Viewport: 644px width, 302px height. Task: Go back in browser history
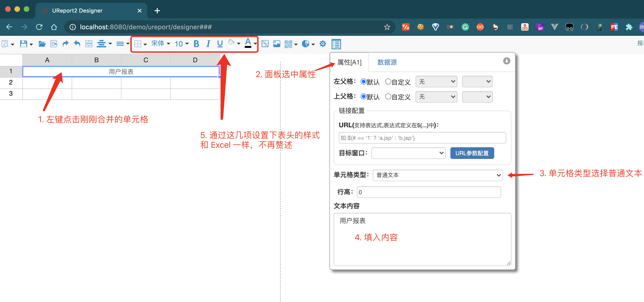click(x=9, y=27)
